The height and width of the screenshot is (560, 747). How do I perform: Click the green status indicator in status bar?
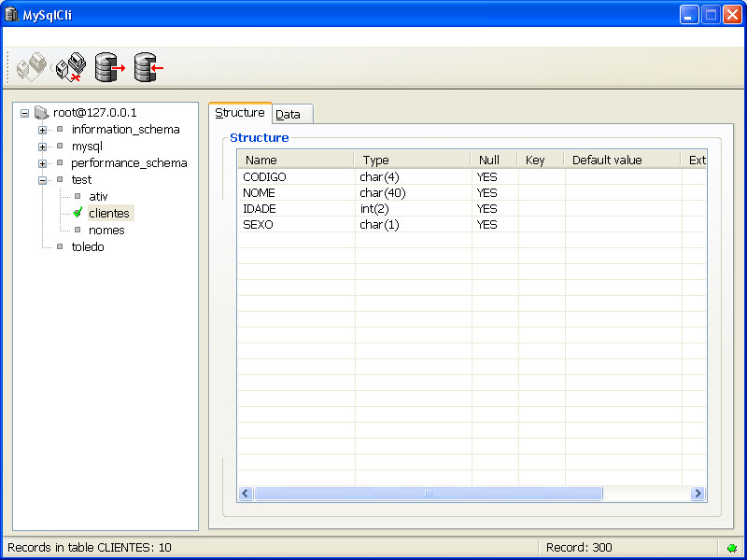click(x=730, y=548)
